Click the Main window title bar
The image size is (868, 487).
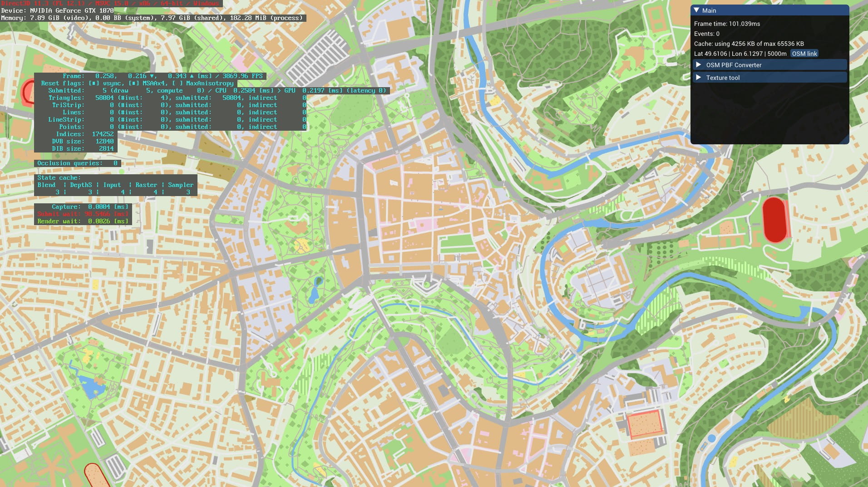click(x=769, y=10)
